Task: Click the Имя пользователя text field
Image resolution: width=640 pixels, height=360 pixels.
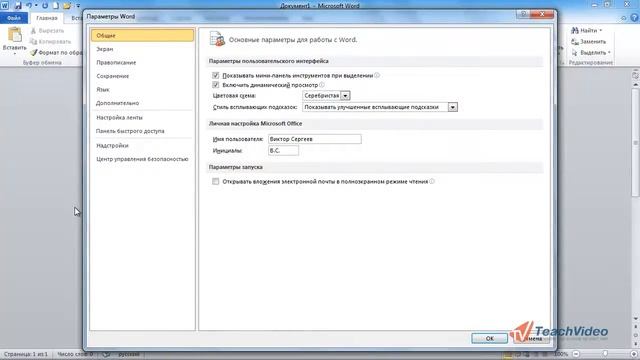Action: tap(315, 139)
